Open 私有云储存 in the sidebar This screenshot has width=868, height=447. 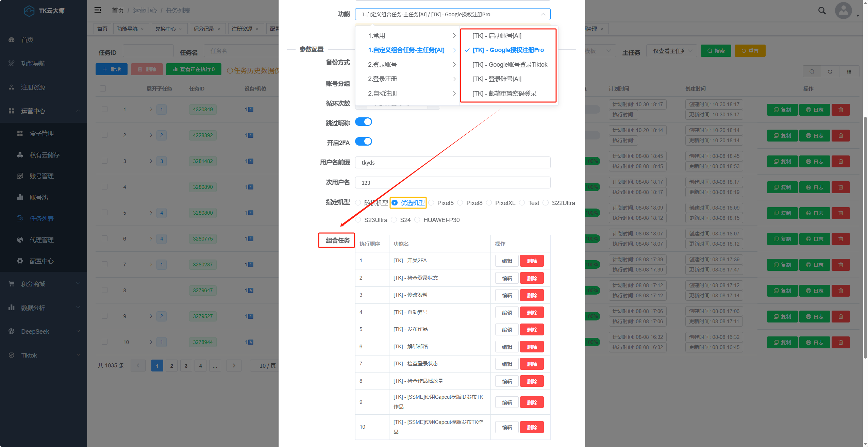[x=44, y=155]
